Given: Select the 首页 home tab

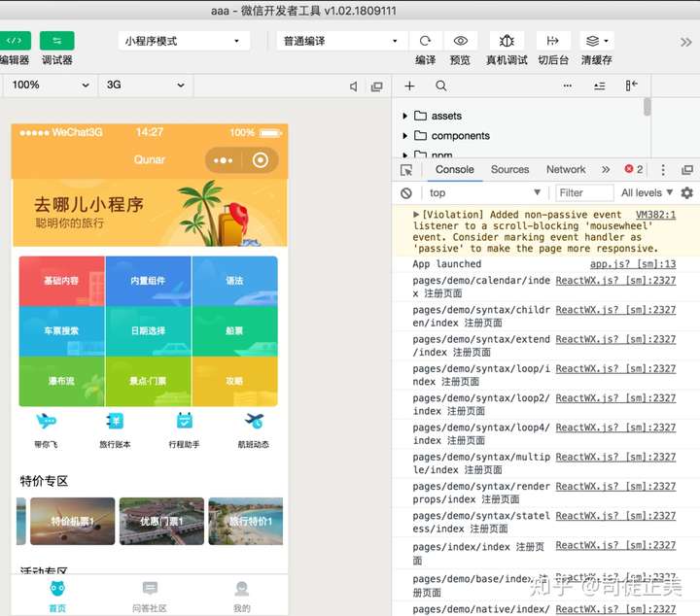Looking at the screenshot, I should pos(57,597).
